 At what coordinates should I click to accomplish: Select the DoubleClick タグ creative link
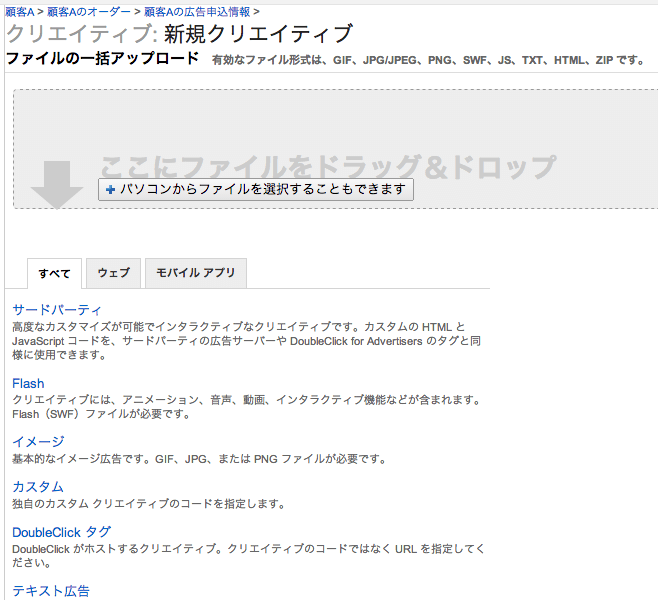pyautogui.click(x=61, y=532)
